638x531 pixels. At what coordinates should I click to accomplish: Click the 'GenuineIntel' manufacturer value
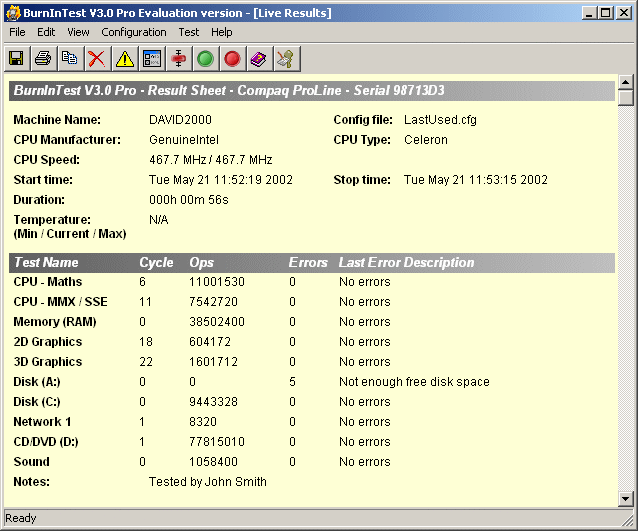[184, 140]
